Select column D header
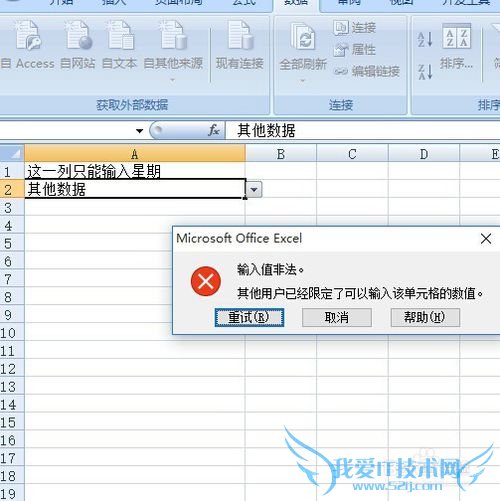Image resolution: width=500 pixels, height=501 pixels. pos(424,154)
